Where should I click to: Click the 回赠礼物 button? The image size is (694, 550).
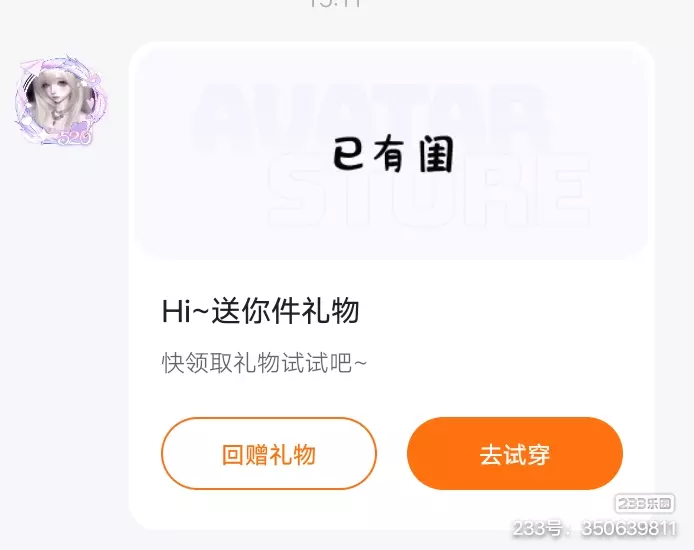pyautogui.click(x=269, y=454)
